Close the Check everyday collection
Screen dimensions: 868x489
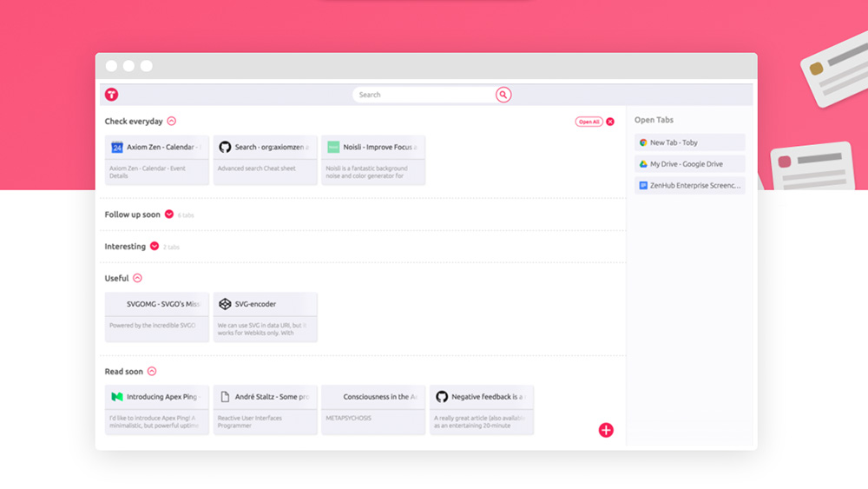coord(610,122)
